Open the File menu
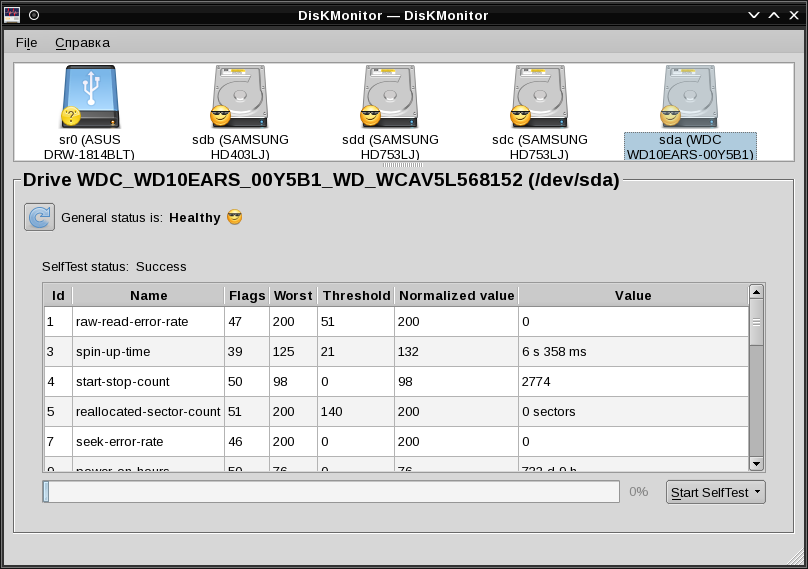 coord(26,43)
